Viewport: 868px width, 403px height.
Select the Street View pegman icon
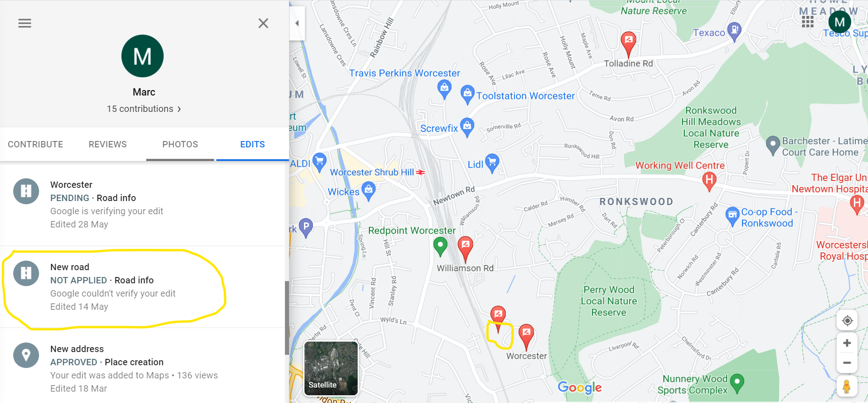pos(847,386)
